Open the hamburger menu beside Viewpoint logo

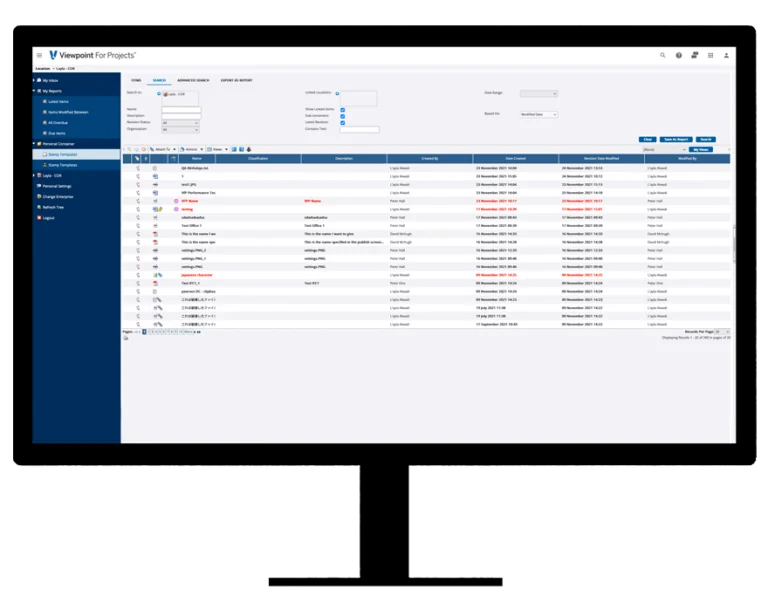click(x=39, y=55)
